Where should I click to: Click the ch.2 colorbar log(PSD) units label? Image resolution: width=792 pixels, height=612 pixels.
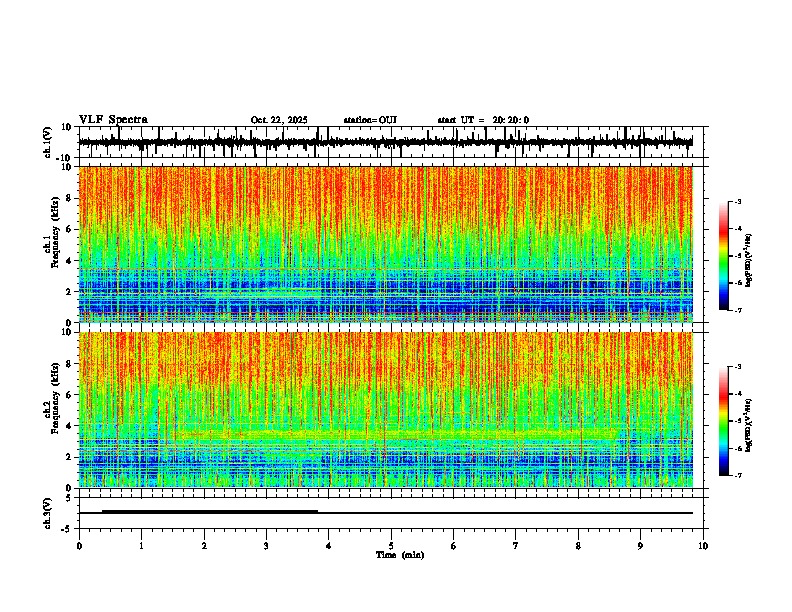(748, 425)
